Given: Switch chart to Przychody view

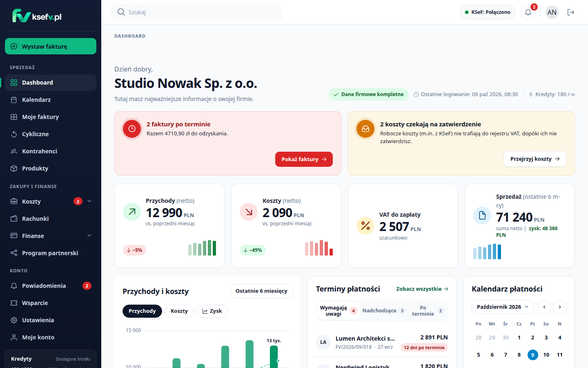Looking at the screenshot, I should tap(142, 311).
